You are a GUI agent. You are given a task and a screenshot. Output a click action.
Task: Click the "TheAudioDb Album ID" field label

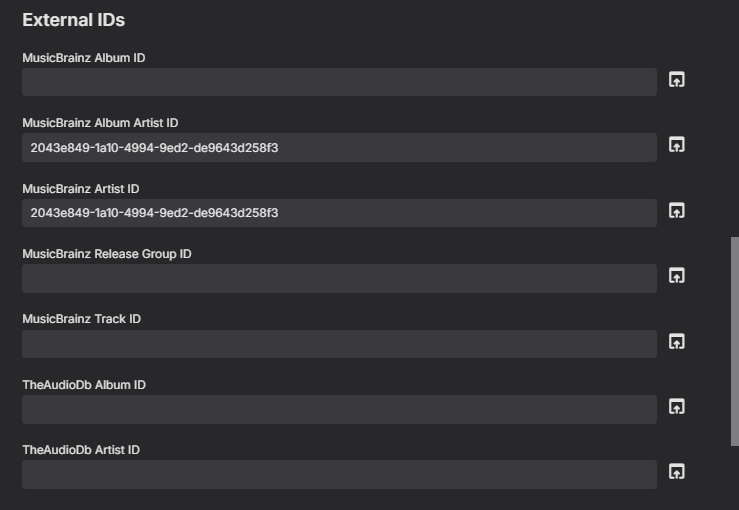pyautogui.click(x=84, y=385)
